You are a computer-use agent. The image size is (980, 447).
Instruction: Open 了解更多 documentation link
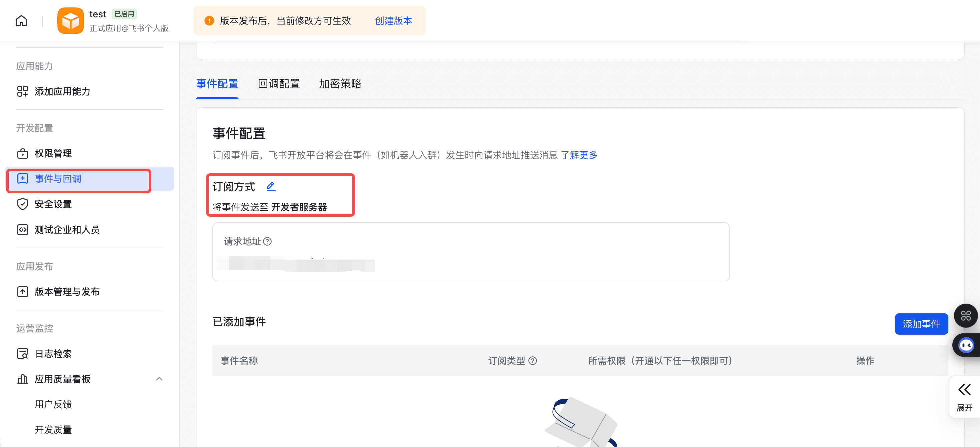(579, 155)
